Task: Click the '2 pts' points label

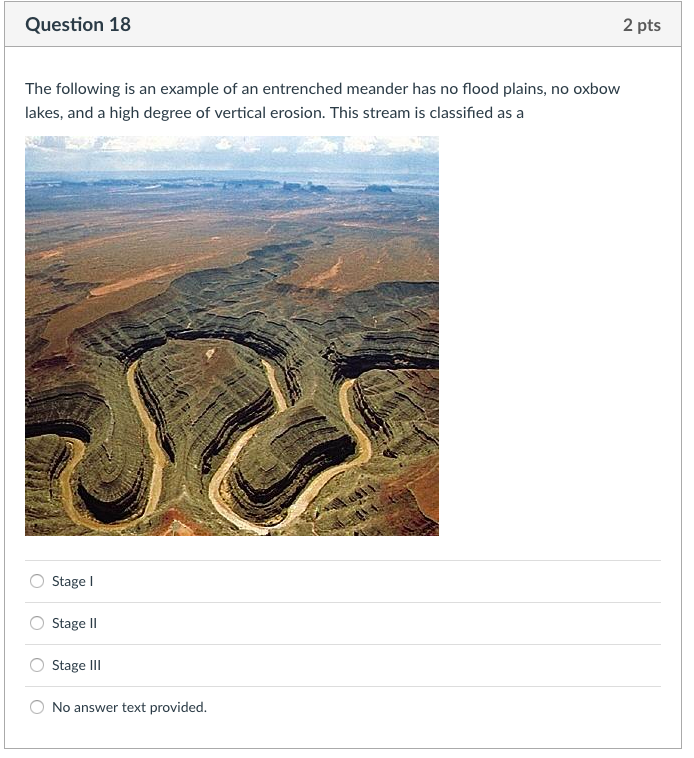Action: [641, 25]
